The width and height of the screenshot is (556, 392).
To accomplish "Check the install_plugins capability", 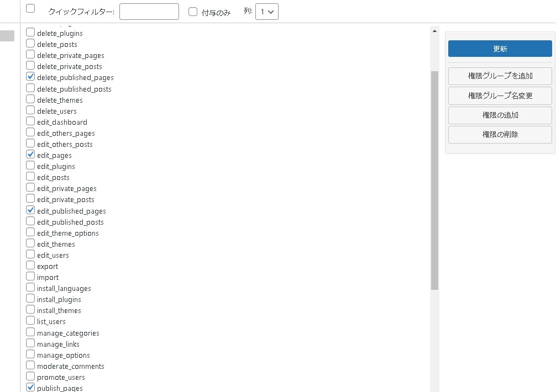I will tap(30, 299).
